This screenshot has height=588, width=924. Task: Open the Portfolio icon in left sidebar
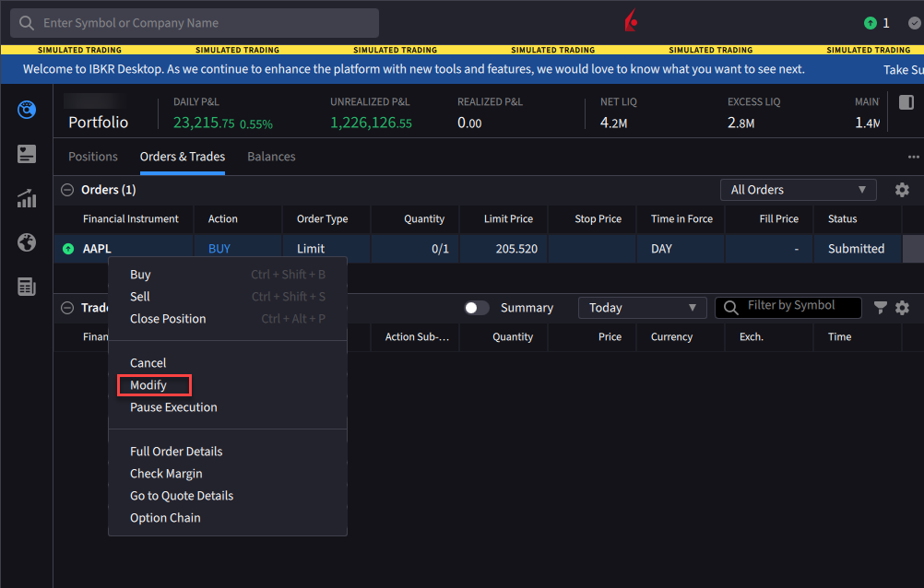pos(27,110)
